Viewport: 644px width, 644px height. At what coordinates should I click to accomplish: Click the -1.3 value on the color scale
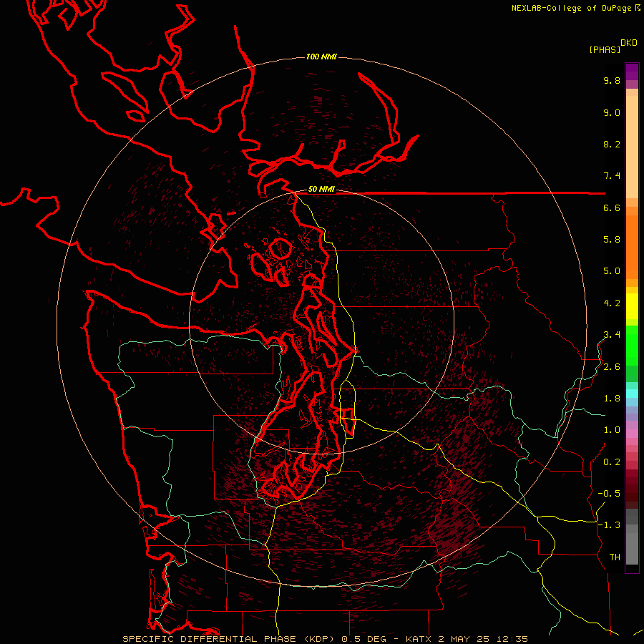(x=609, y=525)
